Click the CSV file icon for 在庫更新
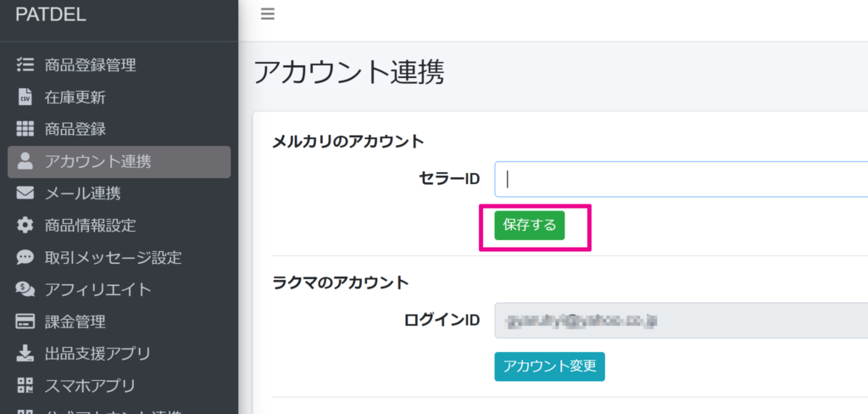Viewport: 868px width, 414px height. pos(25,98)
